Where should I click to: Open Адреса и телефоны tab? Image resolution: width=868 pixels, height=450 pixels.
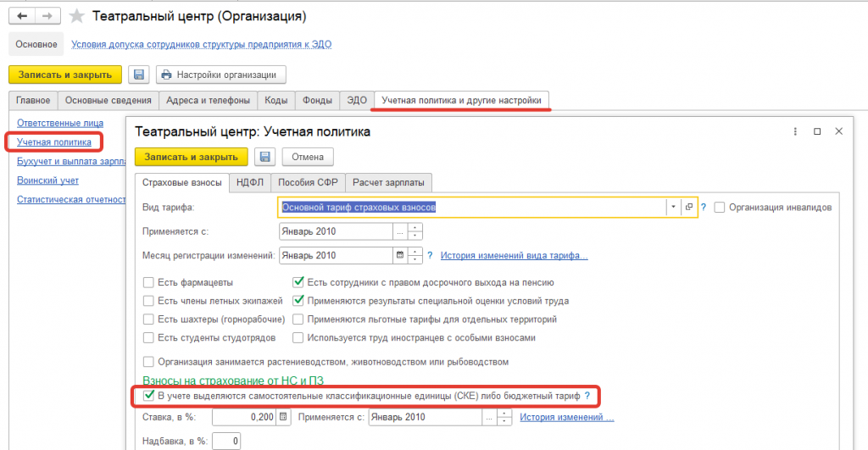pyautogui.click(x=209, y=100)
